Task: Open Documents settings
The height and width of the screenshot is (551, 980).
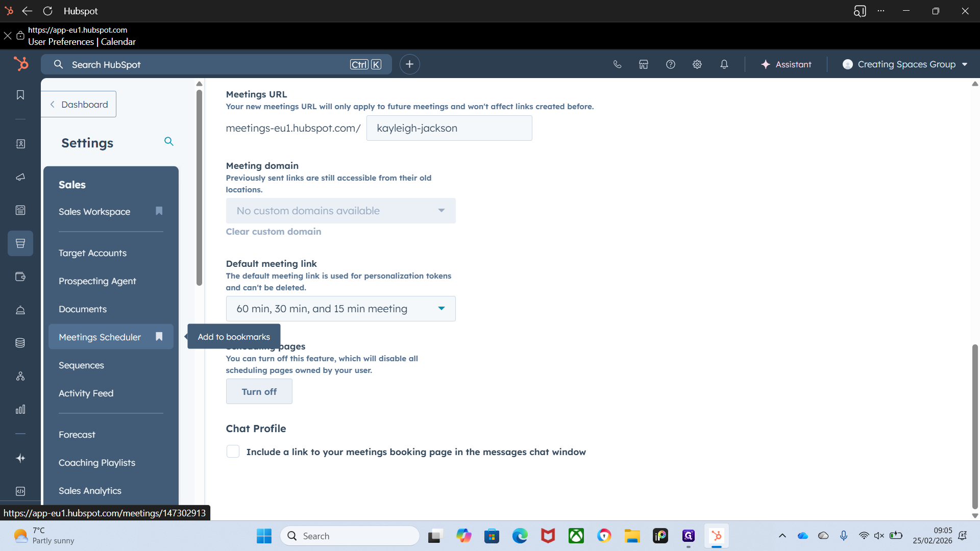Action: click(x=83, y=309)
